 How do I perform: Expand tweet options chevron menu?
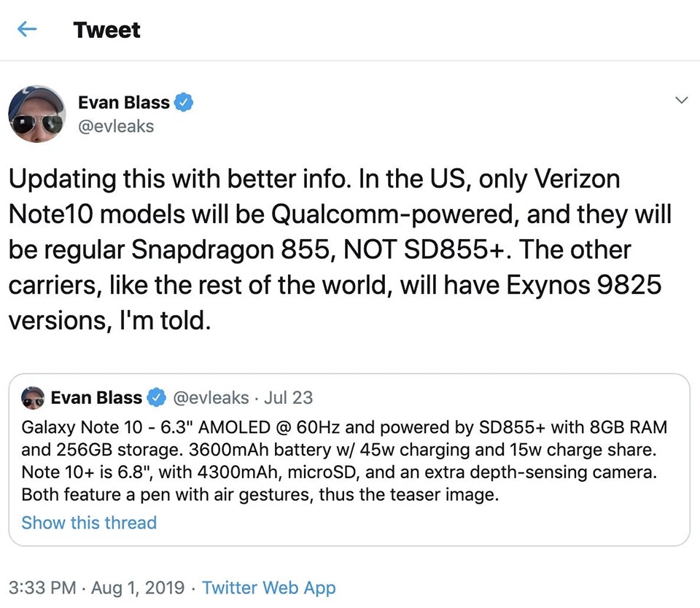pos(681,100)
